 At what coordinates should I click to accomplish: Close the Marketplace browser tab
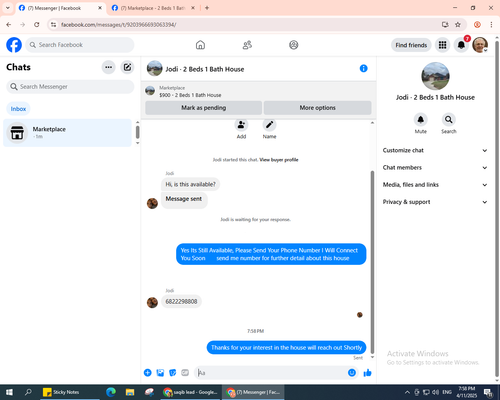point(193,8)
